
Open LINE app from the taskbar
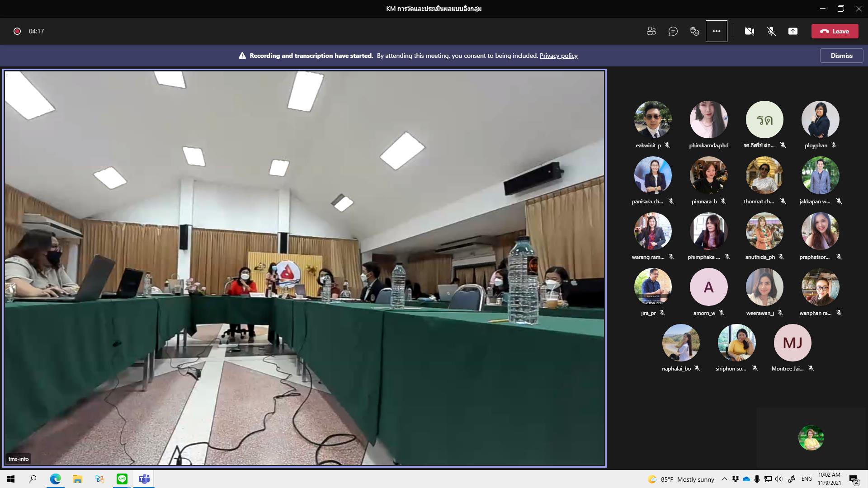(x=122, y=479)
